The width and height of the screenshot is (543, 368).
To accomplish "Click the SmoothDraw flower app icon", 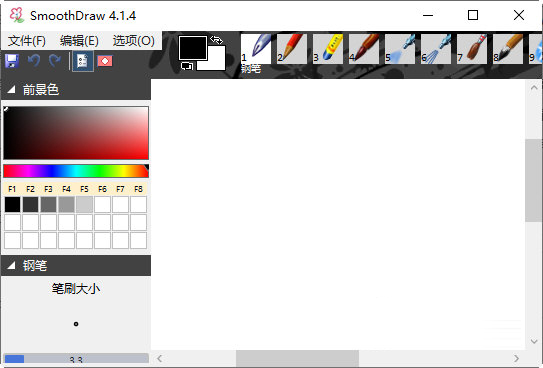I will [17, 15].
